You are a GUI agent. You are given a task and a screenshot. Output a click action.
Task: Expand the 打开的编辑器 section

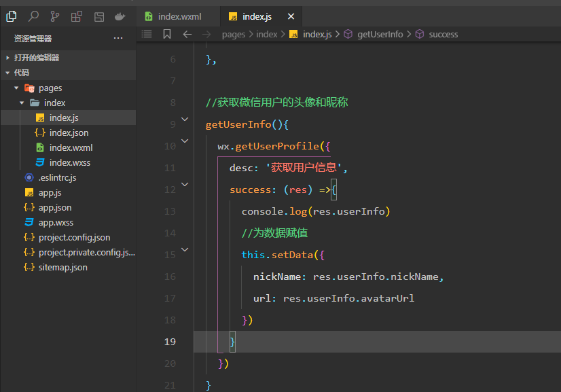[7, 58]
